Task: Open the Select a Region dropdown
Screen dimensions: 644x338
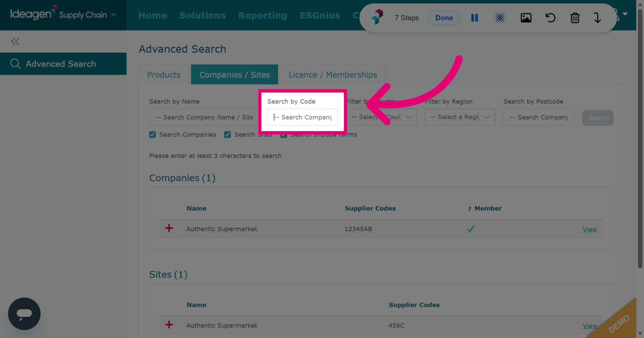Action: [460, 117]
